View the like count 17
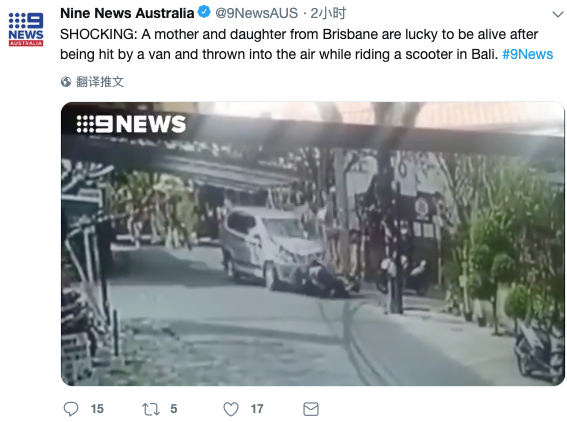The image size is (567, 422). (257, 409)
